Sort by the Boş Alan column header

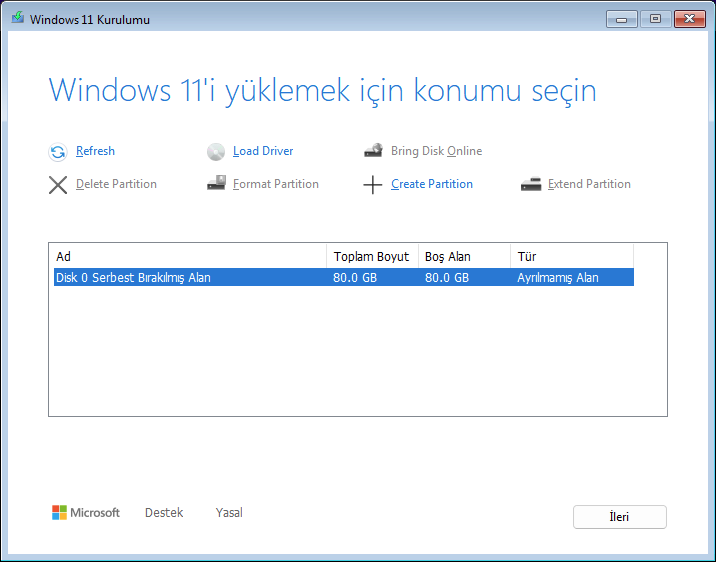[464, 257]
